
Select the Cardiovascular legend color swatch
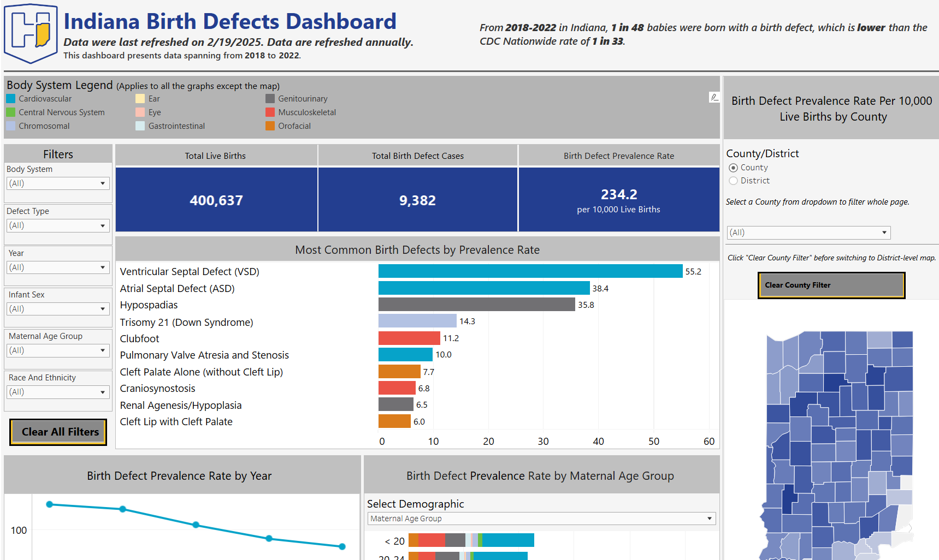[10, 99]
